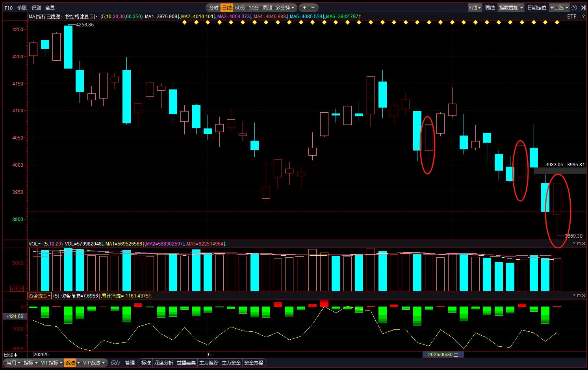This screenshot has height=370, width=588.
Task: Open the VIP战法 dropdown
Action: [x=94, y=363]
